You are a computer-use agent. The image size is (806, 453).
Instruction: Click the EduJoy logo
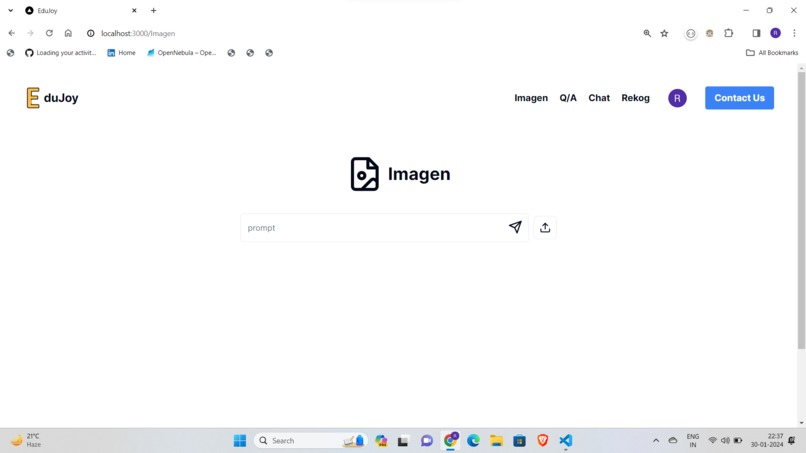pyautogui.click(x=52, y=98)
